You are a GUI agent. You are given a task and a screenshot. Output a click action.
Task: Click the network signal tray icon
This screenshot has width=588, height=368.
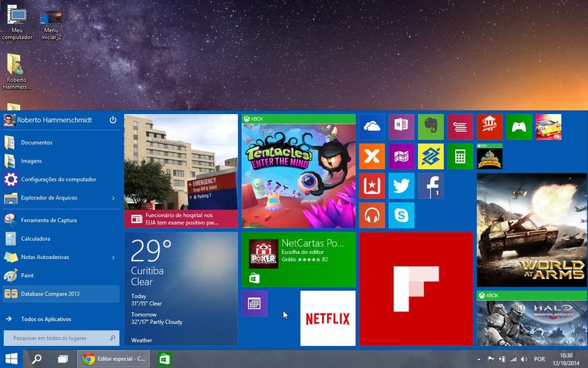513,359
